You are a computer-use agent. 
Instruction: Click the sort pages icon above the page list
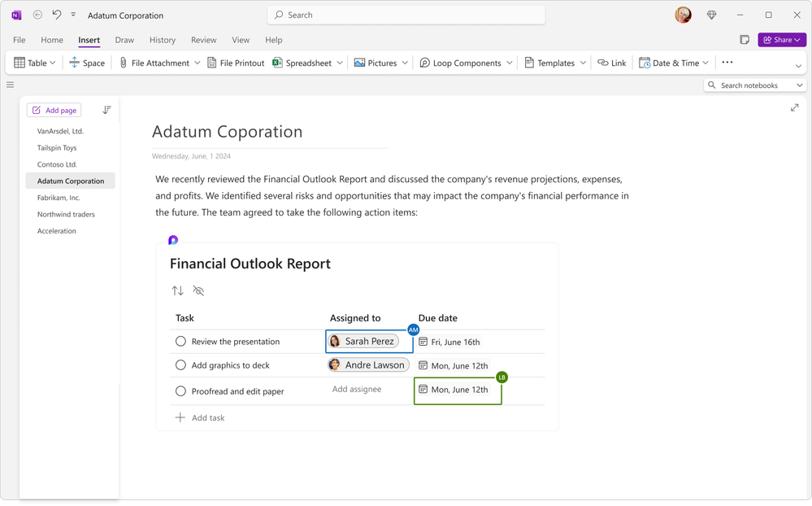click(x=106, y=109)
